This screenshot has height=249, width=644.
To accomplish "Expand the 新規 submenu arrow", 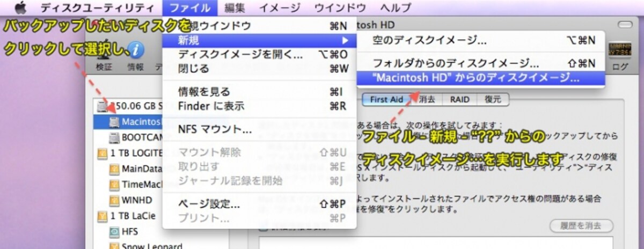I will pos(346,40).
